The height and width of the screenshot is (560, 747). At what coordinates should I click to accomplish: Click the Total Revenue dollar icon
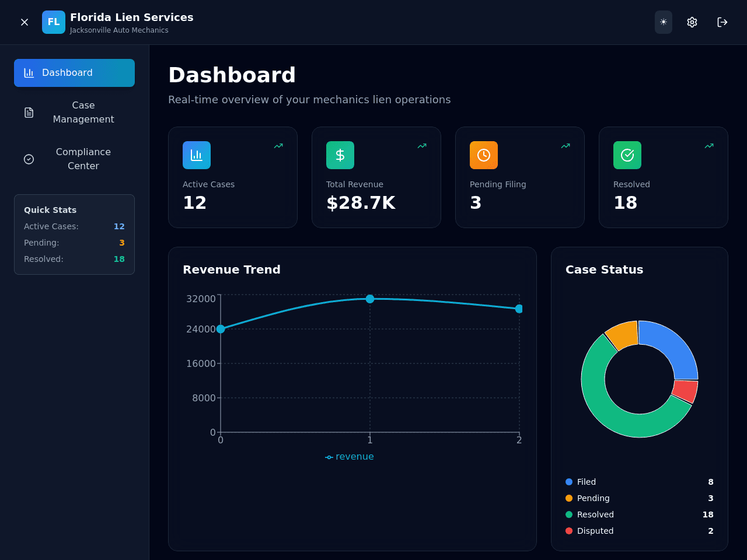[x=340, y=155]
